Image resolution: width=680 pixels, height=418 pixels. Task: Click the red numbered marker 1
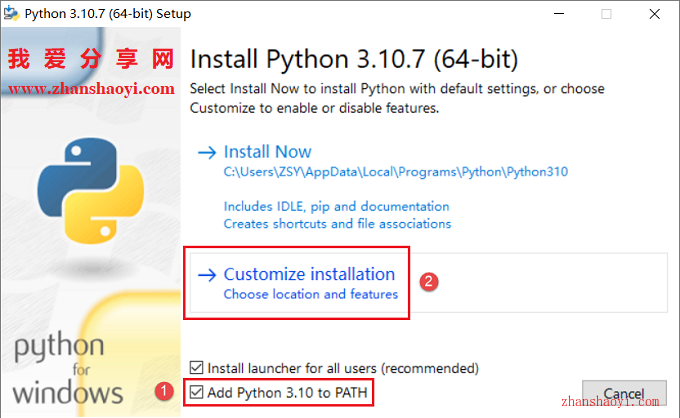pyautogui.click(x=164, y=391)
